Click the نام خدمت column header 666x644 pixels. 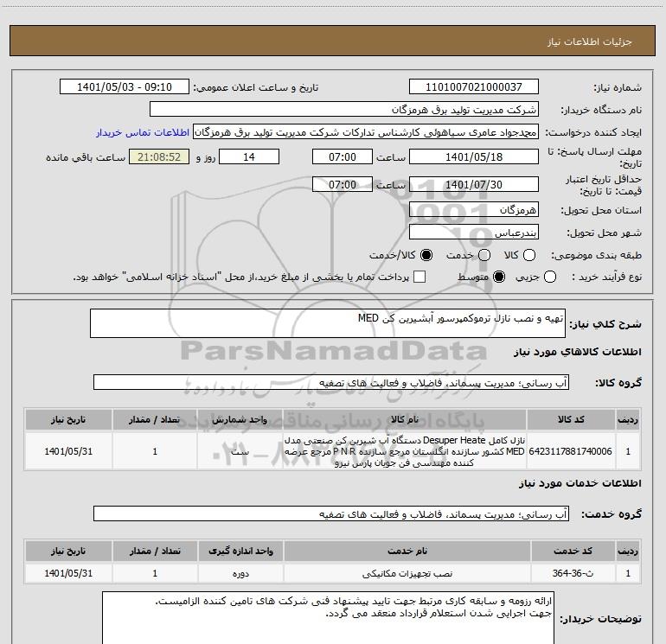(x=407, y=551)
